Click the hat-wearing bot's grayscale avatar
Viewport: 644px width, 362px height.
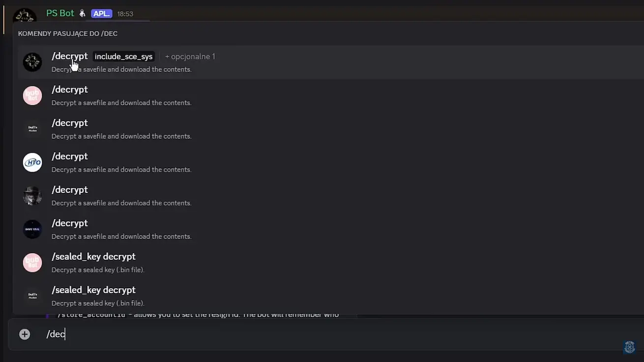(x=32, y=195)
